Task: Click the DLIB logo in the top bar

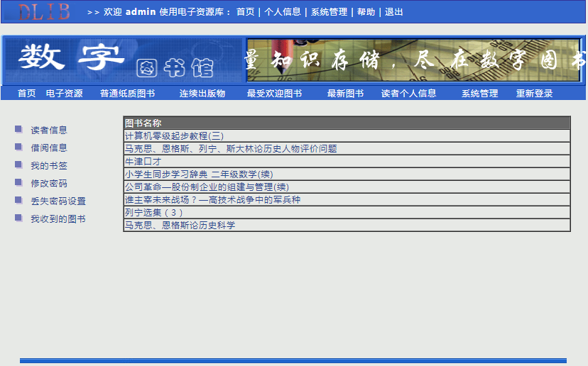Action: [44, 11]
